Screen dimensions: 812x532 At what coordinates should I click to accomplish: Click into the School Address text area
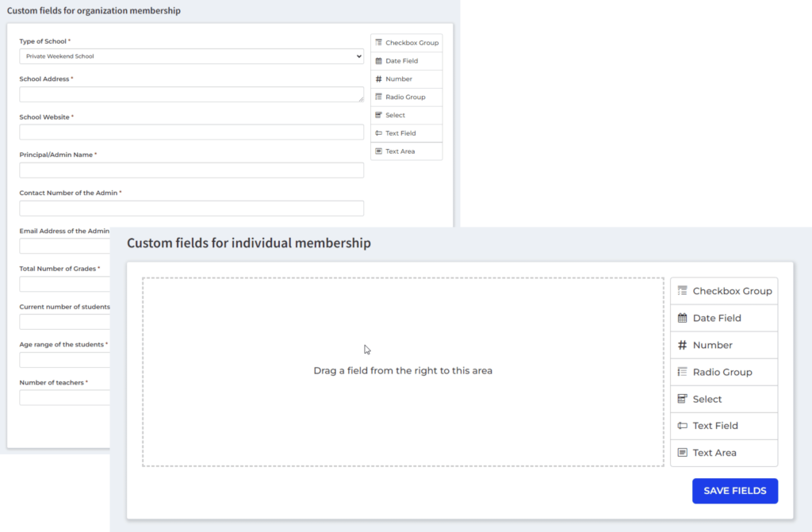click(191, 94)
